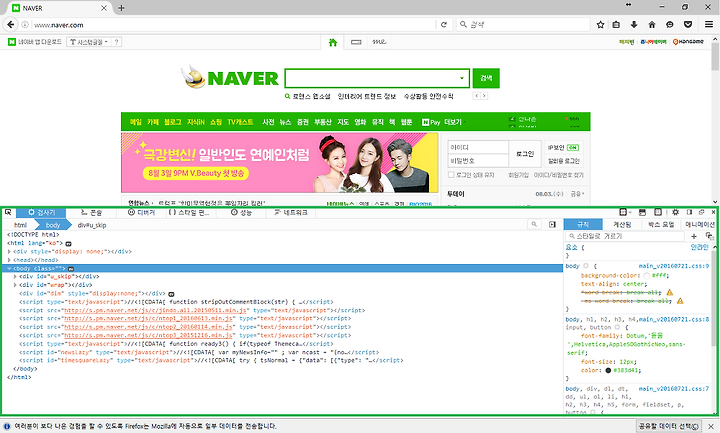Expand the head element node
The width and height of the screenshot is (720, 433).
tap(9, 260)
